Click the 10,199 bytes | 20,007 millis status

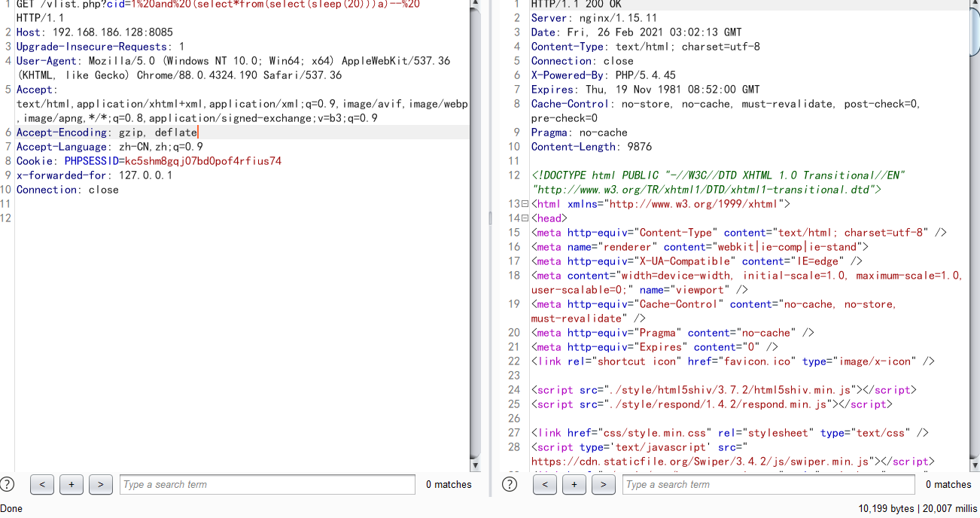[x=918, y=508]
